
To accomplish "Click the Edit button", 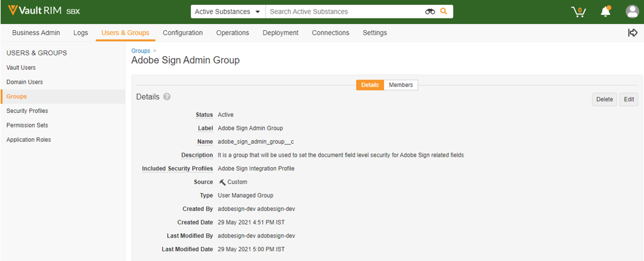I will (629, 99).
